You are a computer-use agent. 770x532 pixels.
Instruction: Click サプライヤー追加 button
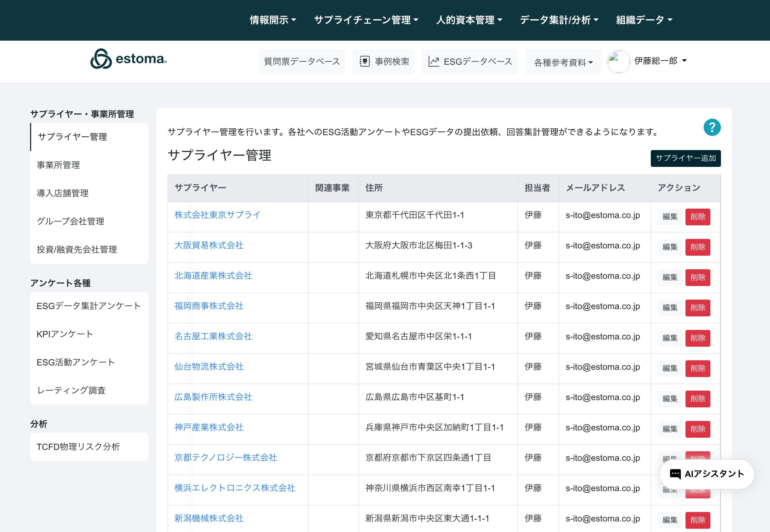pyautogui.click(x=685, y=158)
